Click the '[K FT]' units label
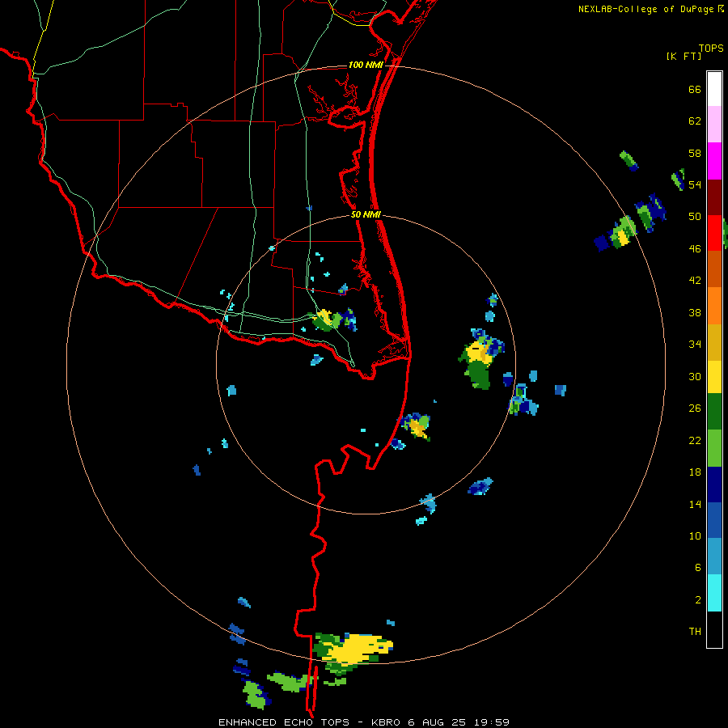 684,57
